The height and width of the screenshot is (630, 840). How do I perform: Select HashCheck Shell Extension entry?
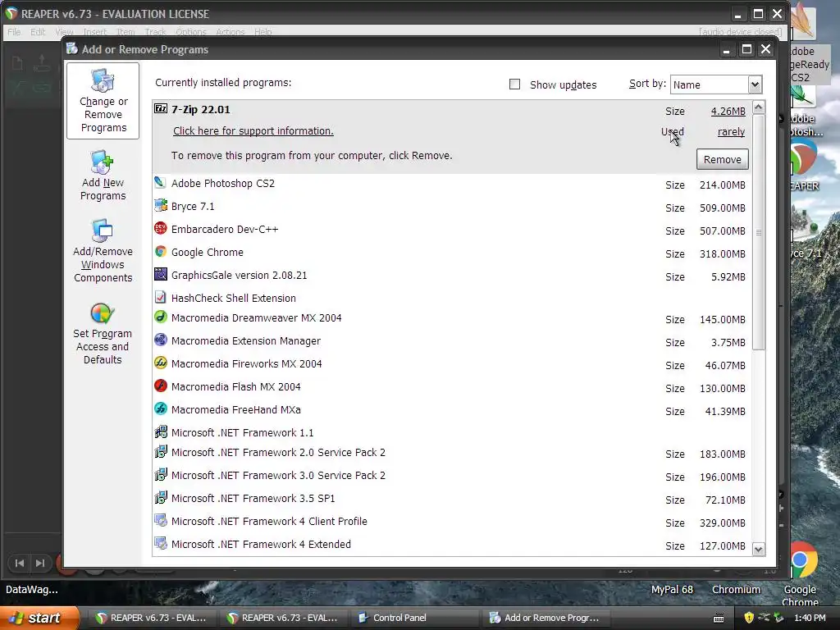tap(452, 298)
